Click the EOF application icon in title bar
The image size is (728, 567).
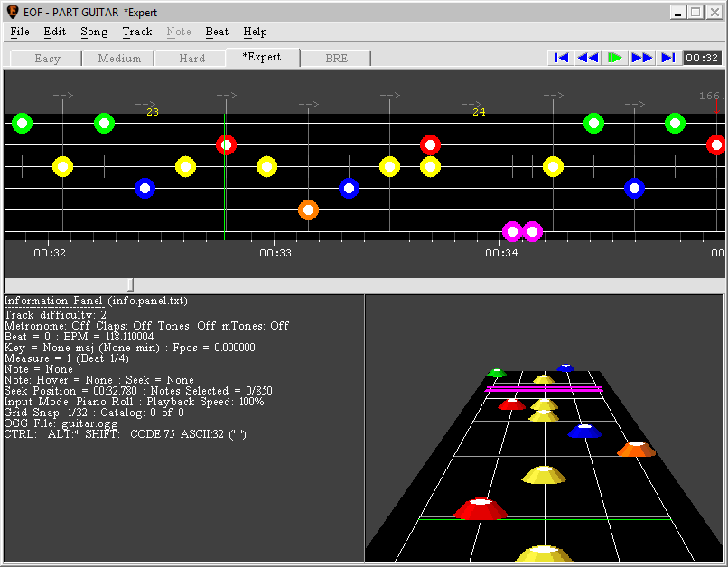12,12
